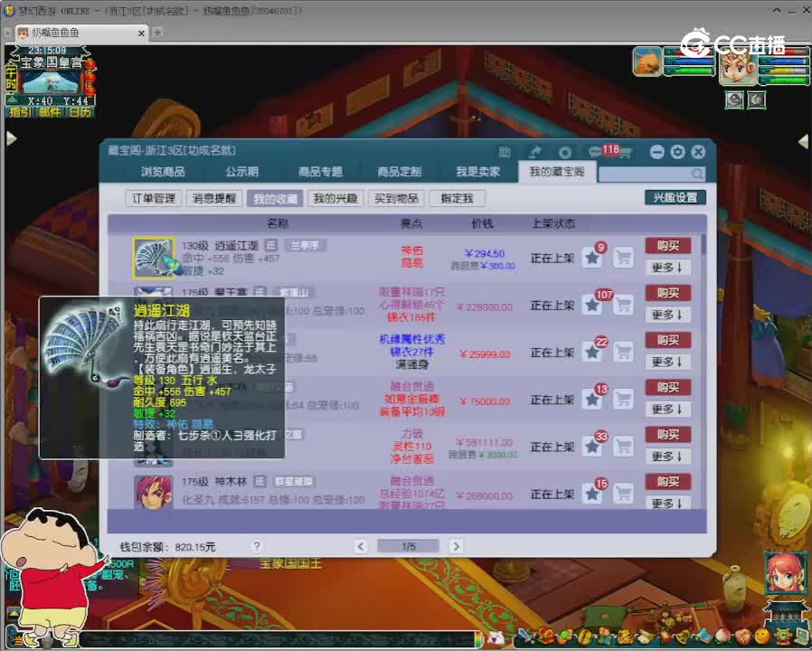Open the 助 help icon in header
This screenshot has height=651, width=812.
[x=505, y=152]
